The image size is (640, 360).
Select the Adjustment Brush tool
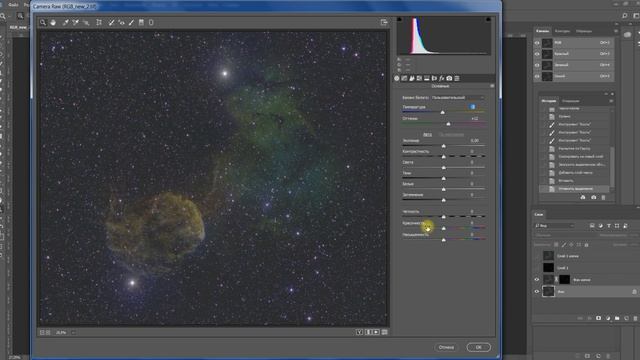131,22
